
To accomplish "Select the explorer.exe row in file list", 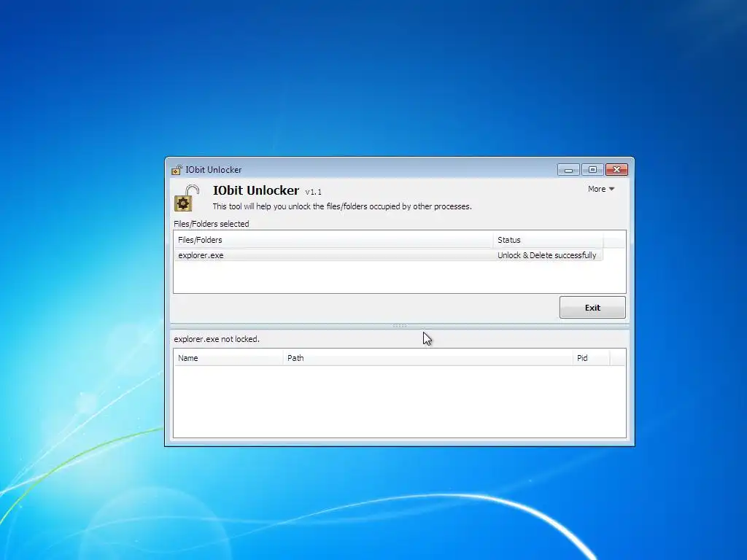I will pos(388,255).
